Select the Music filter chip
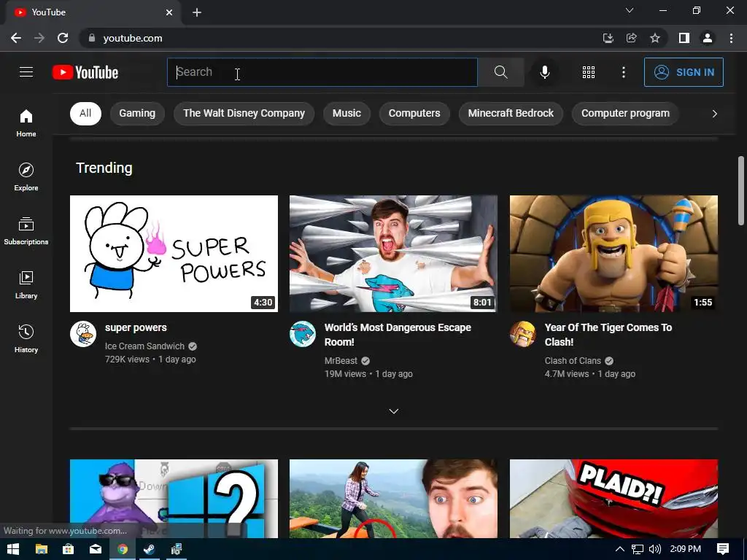Screen dimensions: 747x560 tap(347, 113)
